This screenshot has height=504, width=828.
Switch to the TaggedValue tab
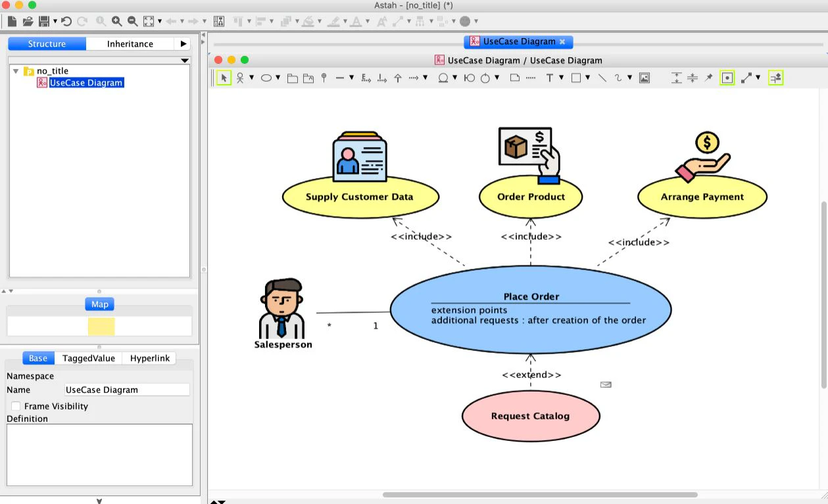tap(89, 358)
